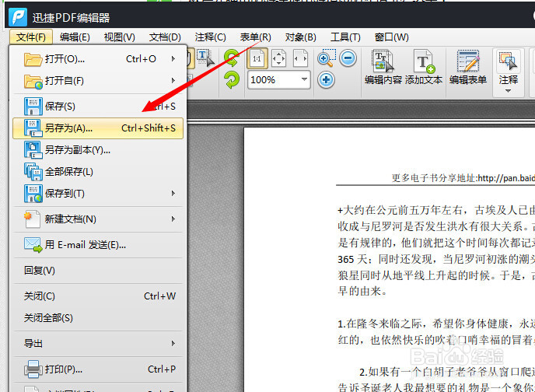Click the lower green rotate arrow icon

[x=232, y=80]
